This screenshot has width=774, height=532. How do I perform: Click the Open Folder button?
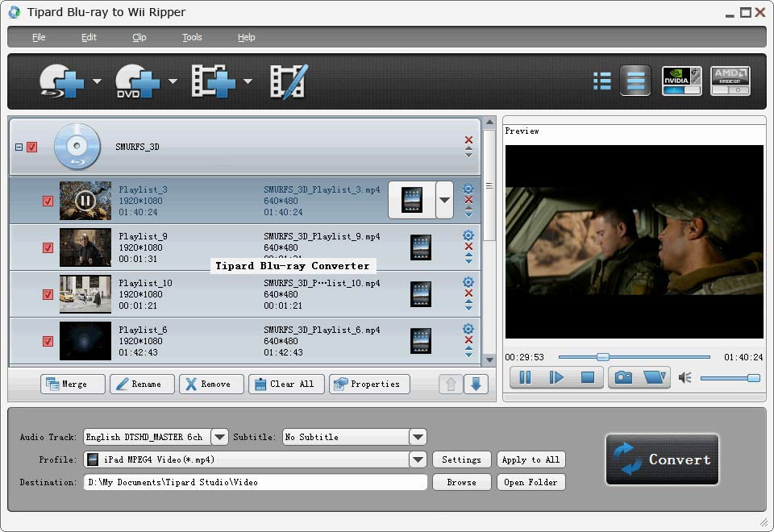click(x=531, y=482)
